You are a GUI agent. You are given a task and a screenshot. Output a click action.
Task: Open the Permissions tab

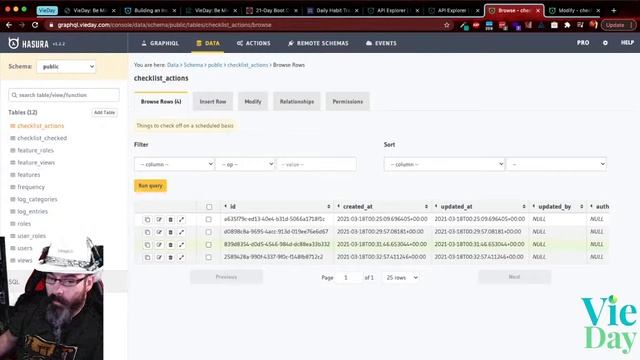pos(347,102)
